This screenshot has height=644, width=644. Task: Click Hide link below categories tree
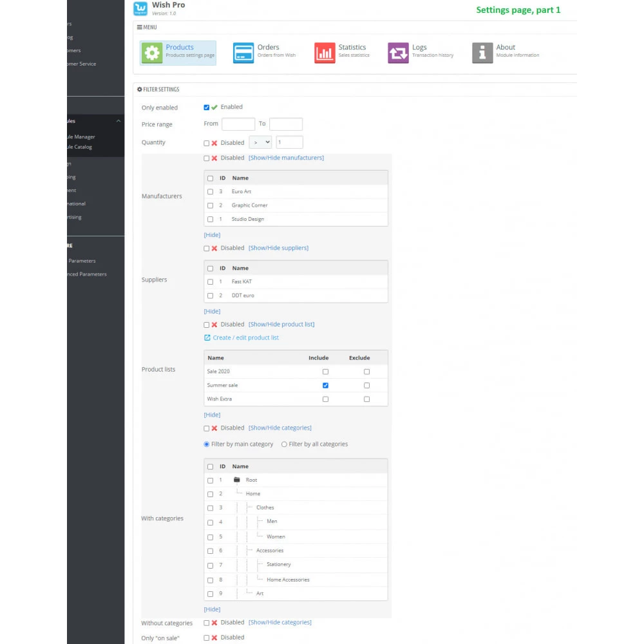212,609
